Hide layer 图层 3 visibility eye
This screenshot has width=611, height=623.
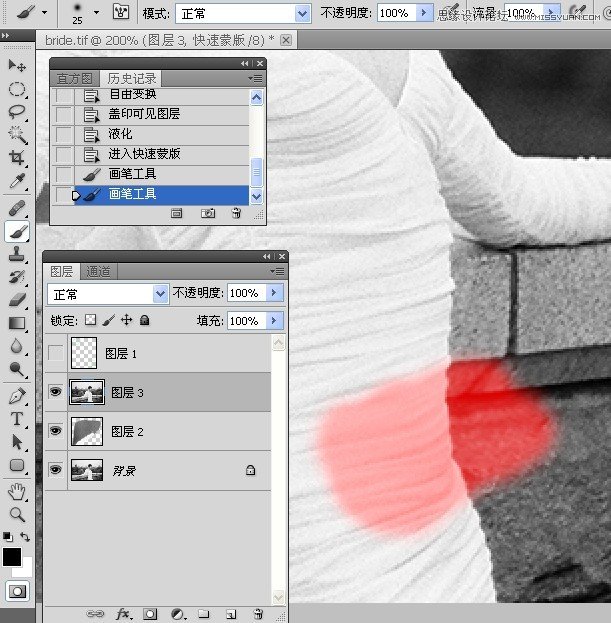coord(56,392)
